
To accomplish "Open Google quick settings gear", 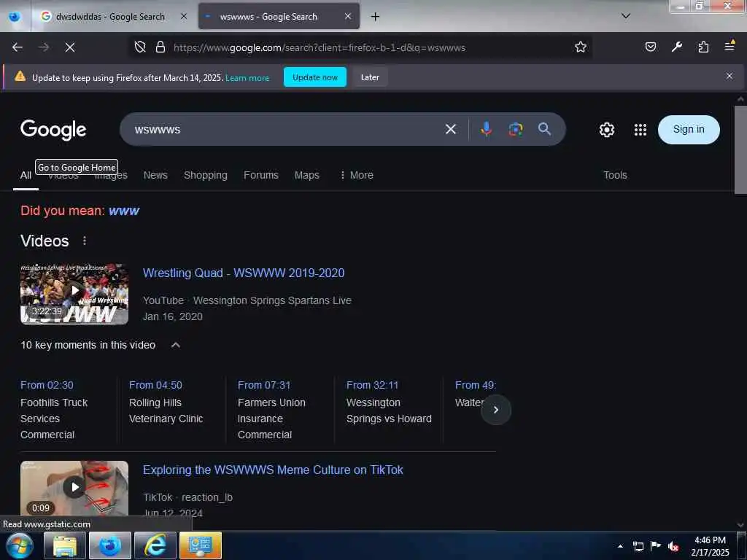I will click(606, 130).
